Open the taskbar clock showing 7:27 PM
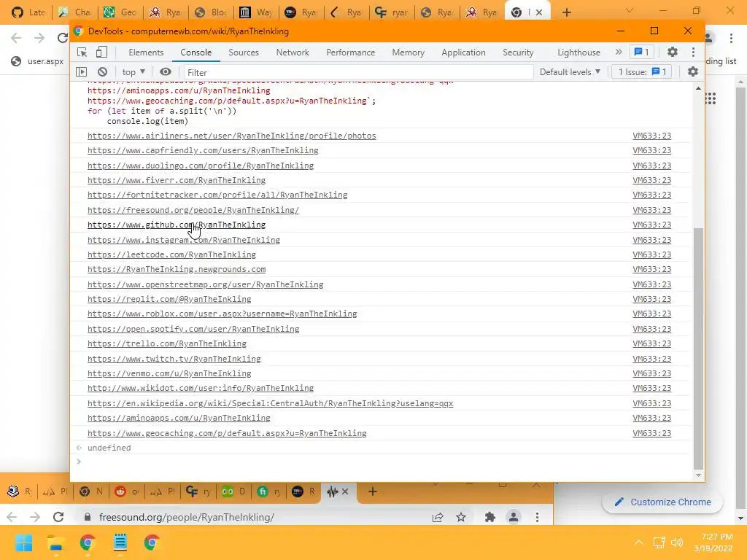 click(713, 542)
